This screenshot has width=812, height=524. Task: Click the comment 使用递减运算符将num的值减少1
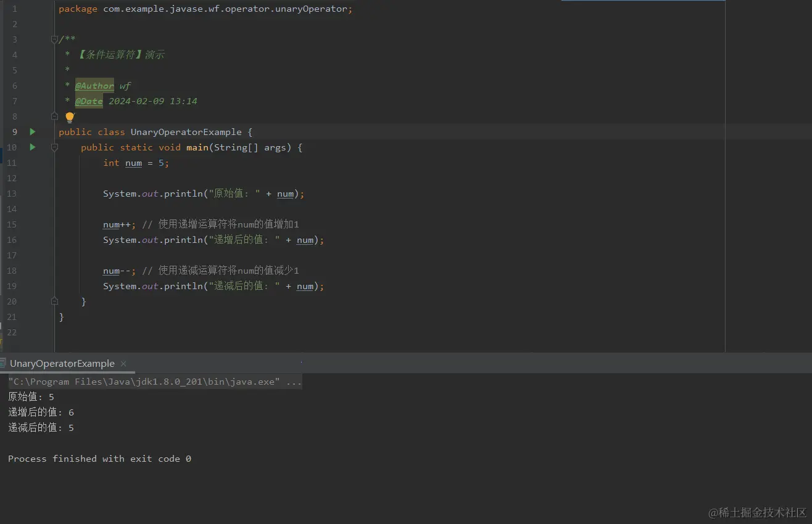(x=220, y=271)
